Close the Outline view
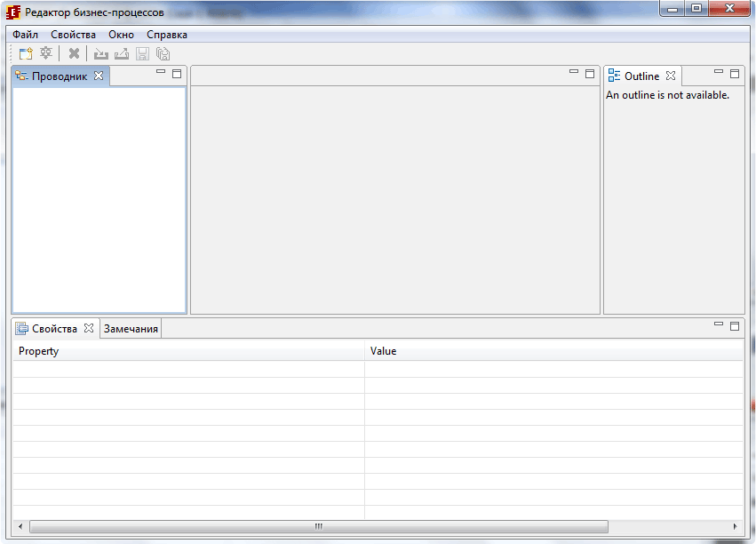Image resolution: width=756 pixels, height=544 pixels. tap(671, 76)
